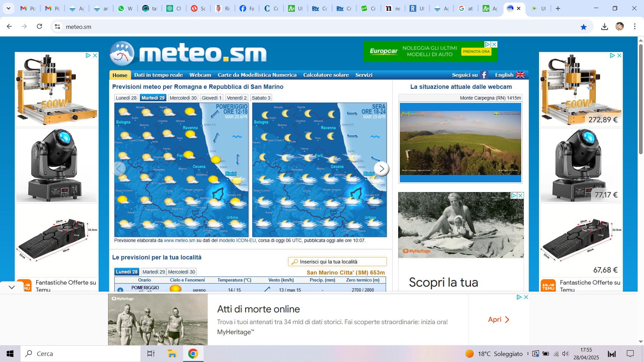The image size is (644, 362).
Task: Select Mercoledì 30 in local forecast tabs
Action: point(181,272)
